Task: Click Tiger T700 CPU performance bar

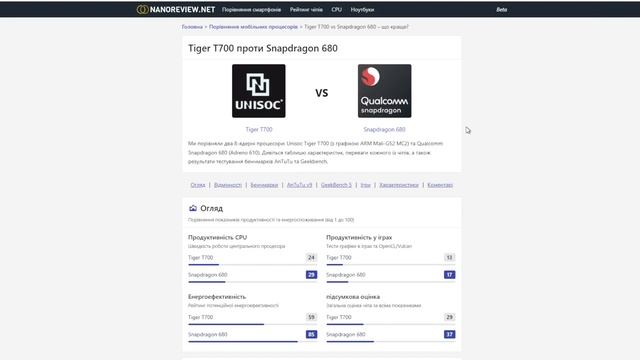Action: pos(252,264)
